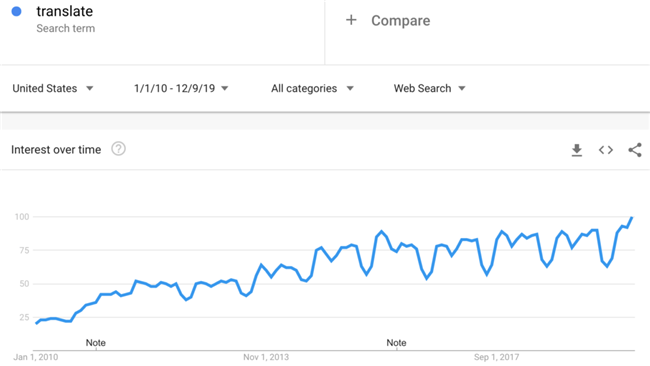Click the blue dot next to translate
The width and height of the screenshot is (650, 366).
coord(17,11)
